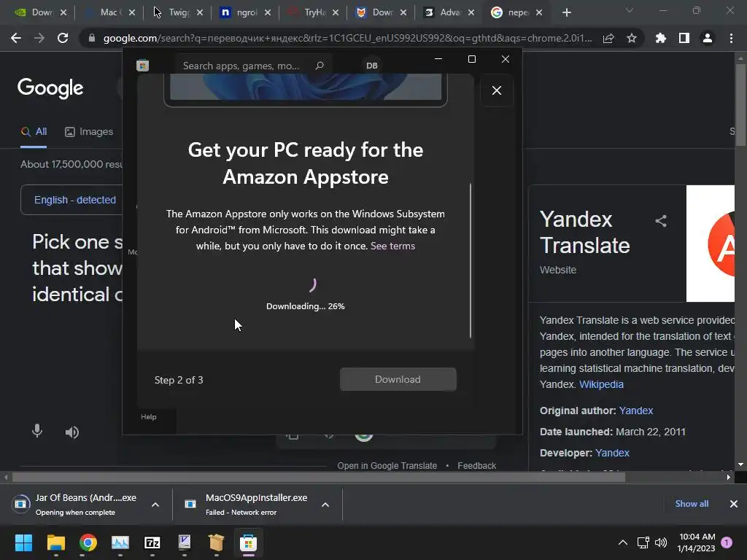Click the search magnifier in Microsoft Store

pyautogui.click(x=320, y=65)
